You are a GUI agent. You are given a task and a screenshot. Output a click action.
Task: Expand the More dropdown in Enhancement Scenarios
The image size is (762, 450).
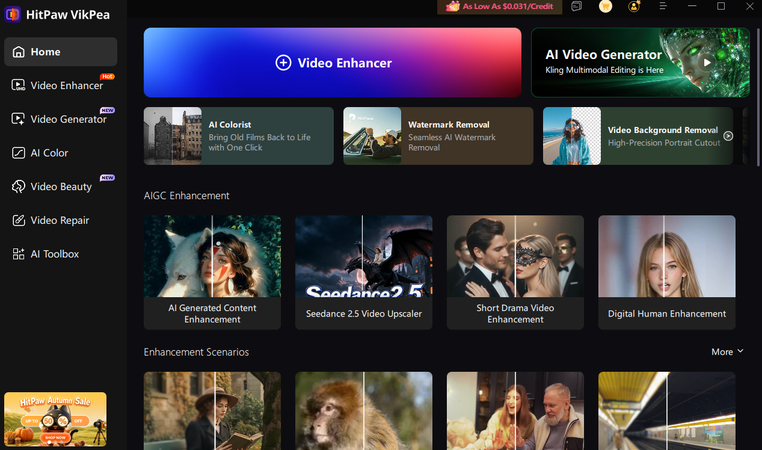pyautogui.click(x=727, y=352)
